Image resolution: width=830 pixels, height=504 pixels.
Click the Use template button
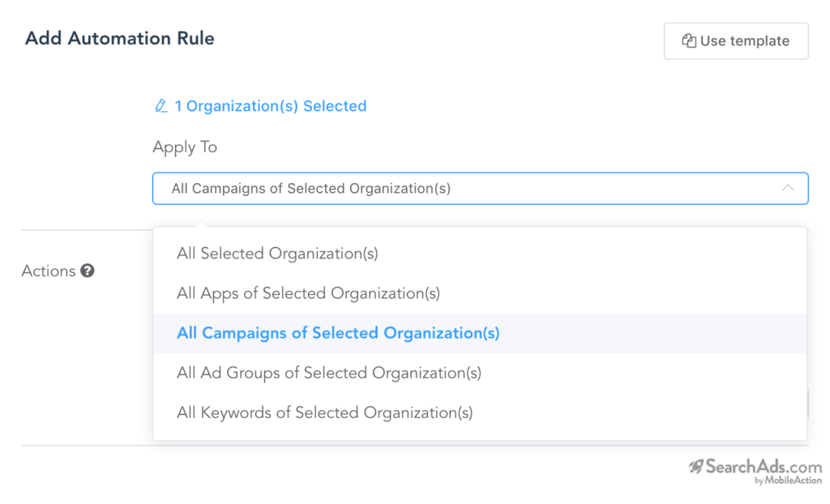(735, 41)
